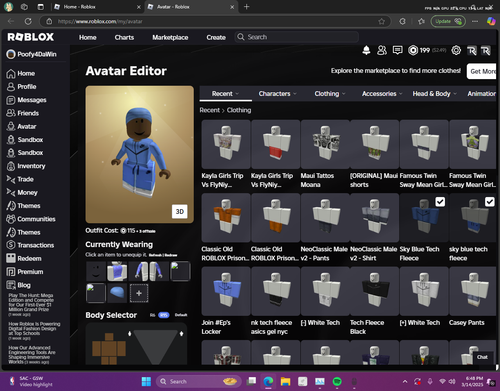Unequip the smiley face item
Screen dimensions: 500x391
tap(96, 271)
